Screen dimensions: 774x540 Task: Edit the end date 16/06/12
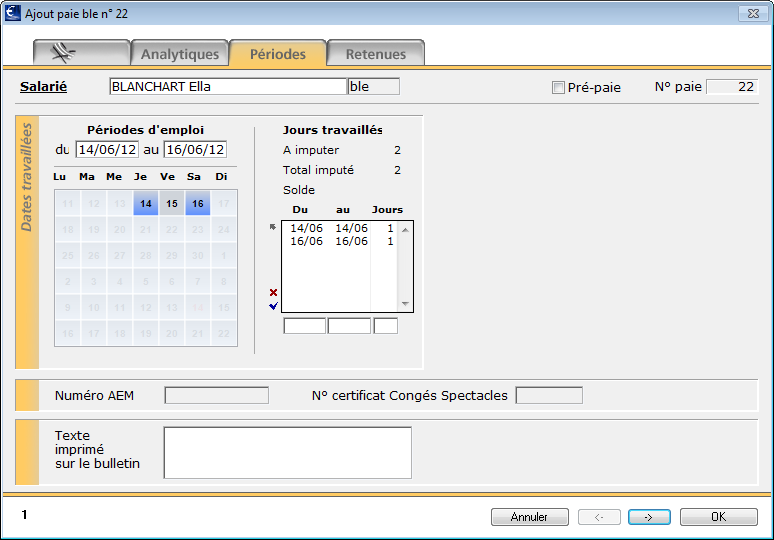tap(195, 150)
